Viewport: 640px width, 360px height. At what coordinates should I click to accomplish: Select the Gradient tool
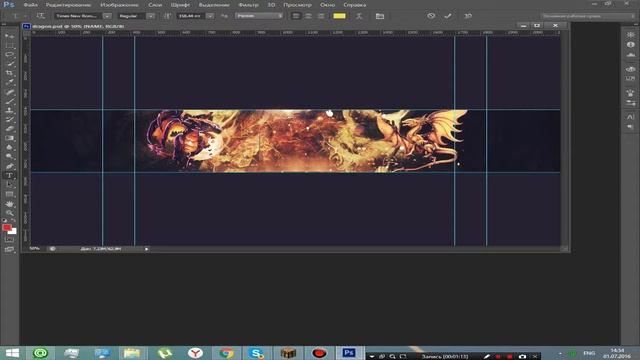[x=9, y=138]
